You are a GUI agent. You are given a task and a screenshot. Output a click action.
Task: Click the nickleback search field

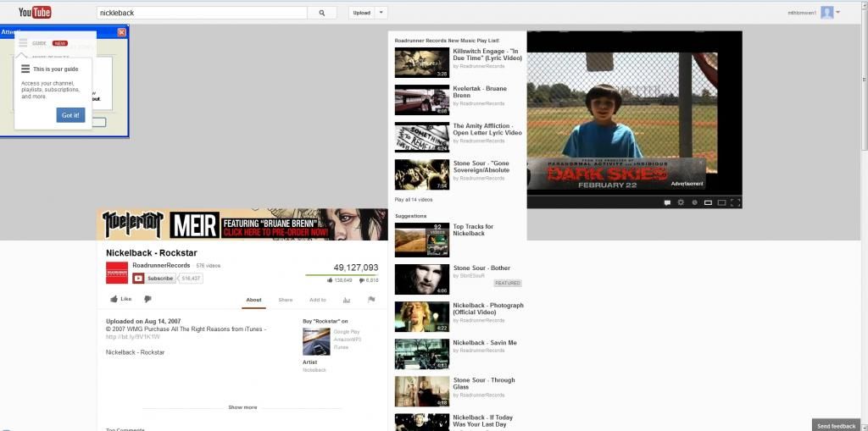click(202, 13)
